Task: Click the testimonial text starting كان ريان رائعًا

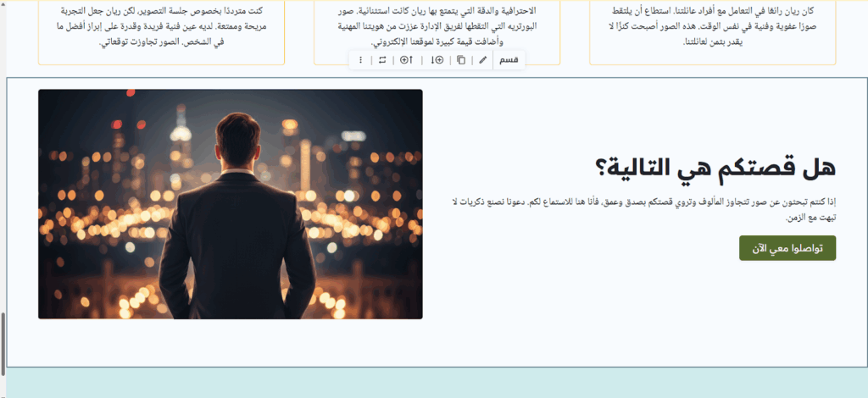Action: [x=712, y=27]
